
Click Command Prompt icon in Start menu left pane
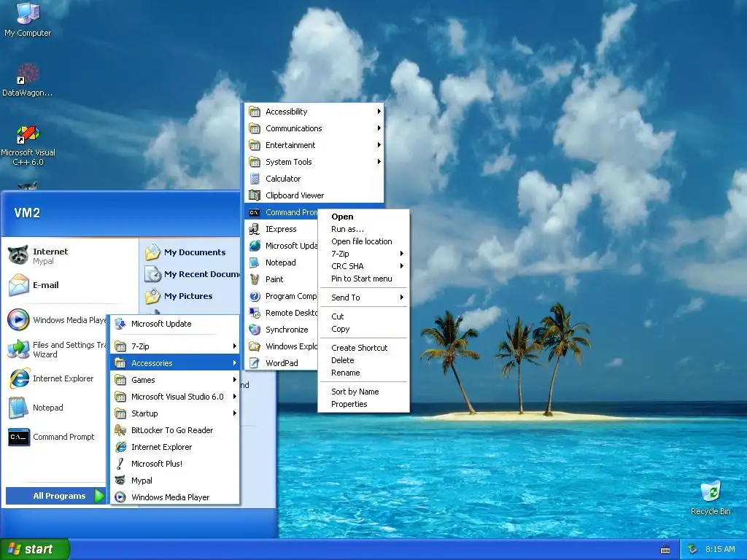(18, 437)
